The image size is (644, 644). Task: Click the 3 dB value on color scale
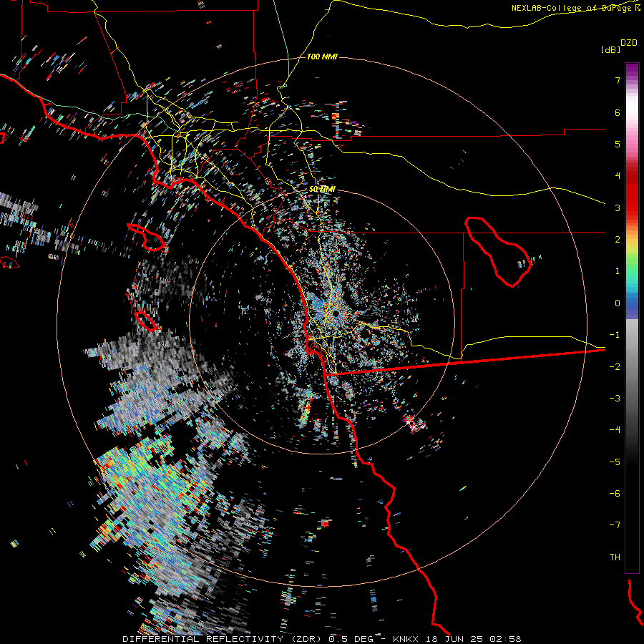(x=618, y=208)
